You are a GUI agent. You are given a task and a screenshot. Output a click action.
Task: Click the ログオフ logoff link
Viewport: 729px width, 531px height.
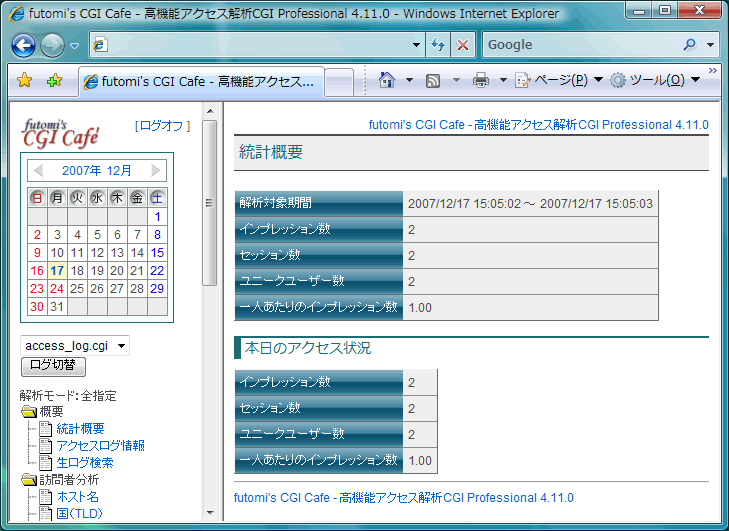click(162, 126)
